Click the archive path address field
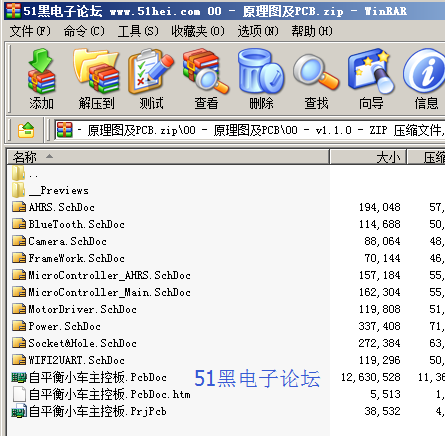The height and width of the screenshot is (436, 445). (250, 130)
